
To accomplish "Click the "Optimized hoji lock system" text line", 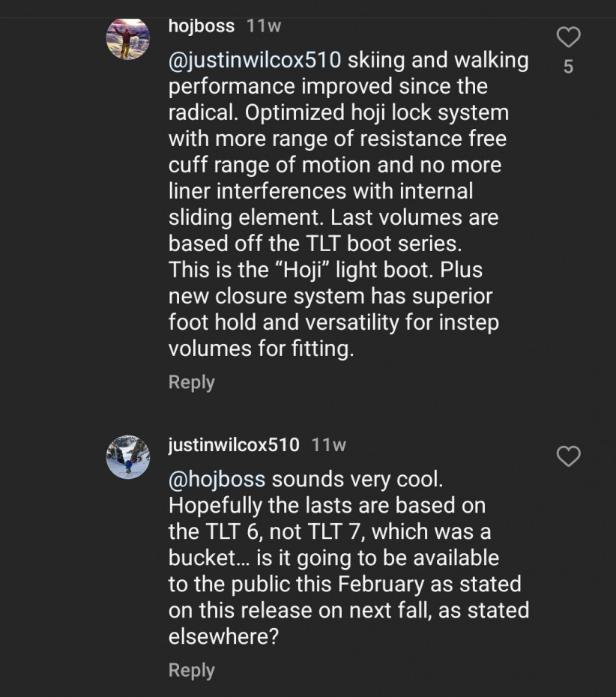I will click(338, 112).
